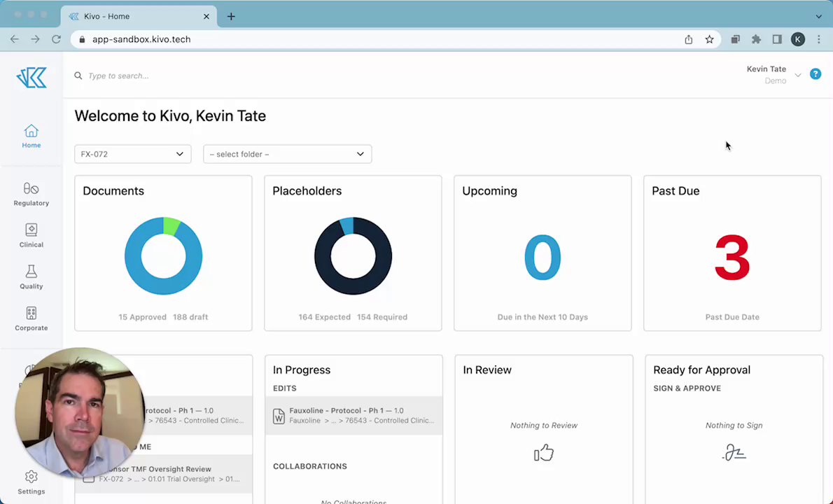Click the blue help question-mark icon

(x=815, y=73)
